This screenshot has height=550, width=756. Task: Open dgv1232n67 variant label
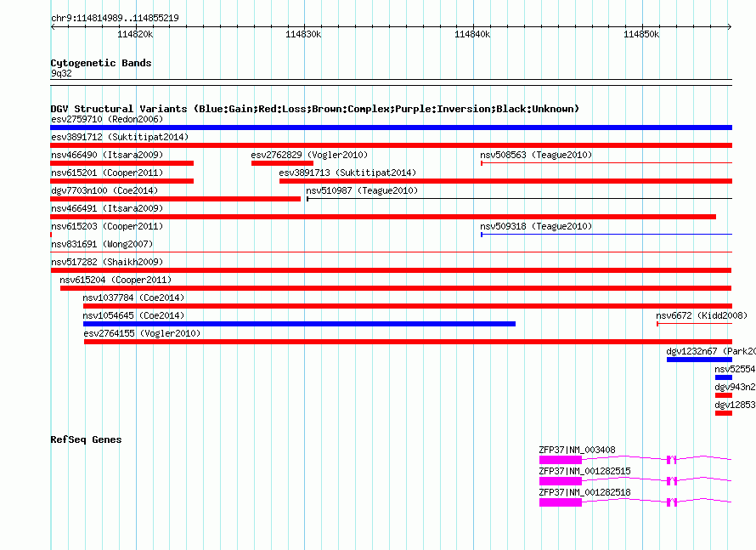click(711, 351)
